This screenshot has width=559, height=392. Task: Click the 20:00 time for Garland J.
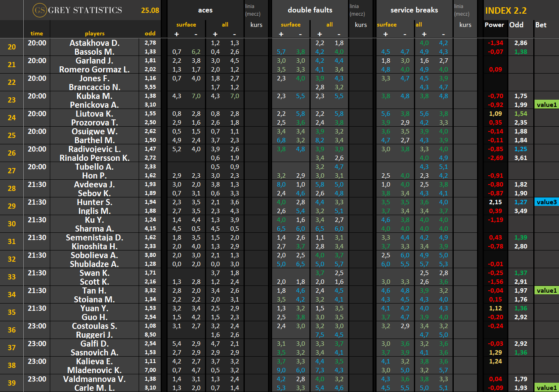[37, 61]
